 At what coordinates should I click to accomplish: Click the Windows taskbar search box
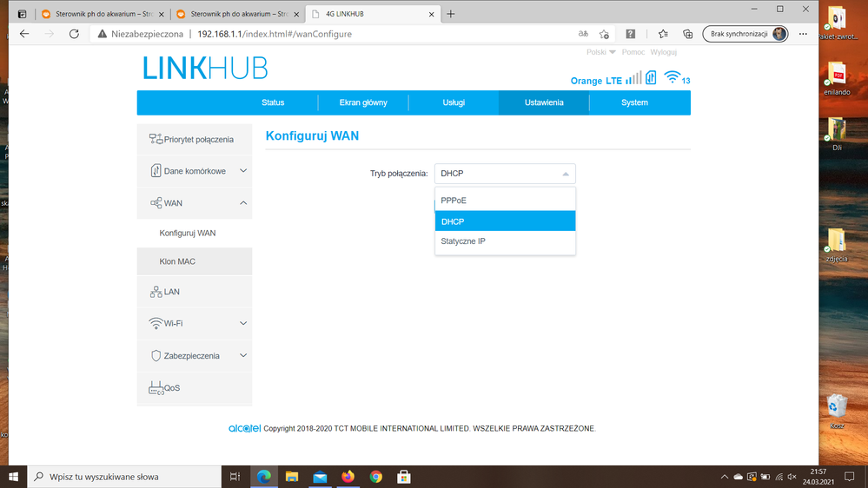click(x=124, y=477)
